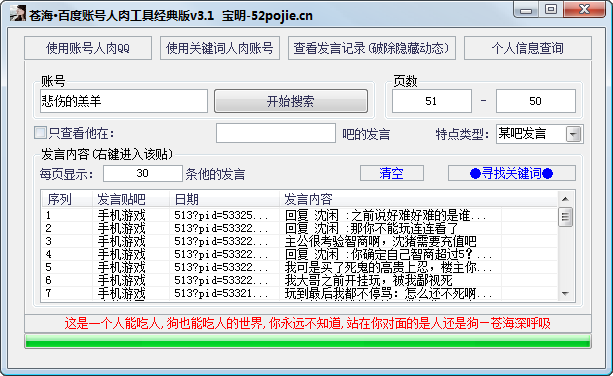613x376 pixels.
Task: Enable the 只查看他在 checkbox
Action: point(40,133)
